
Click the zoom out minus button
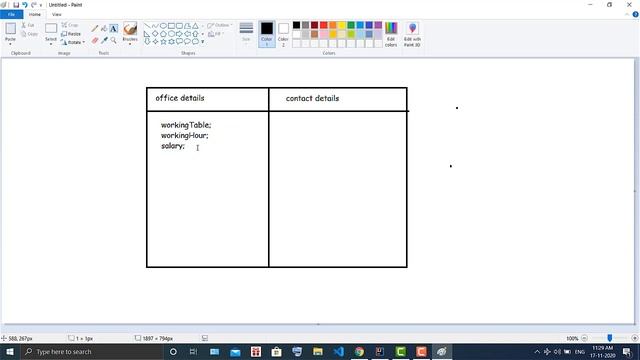coord(584,338)
